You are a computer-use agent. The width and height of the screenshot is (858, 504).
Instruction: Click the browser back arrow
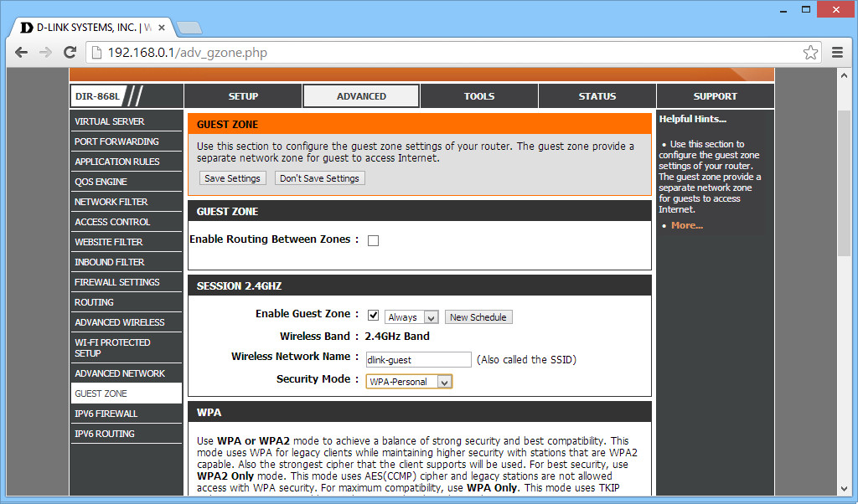pyautogui.click(x=22, y=52)
